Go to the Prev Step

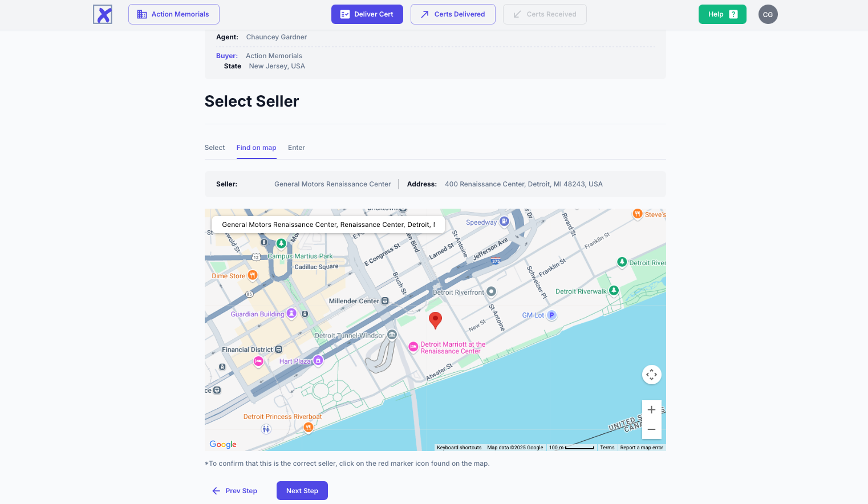click(235, 491)
